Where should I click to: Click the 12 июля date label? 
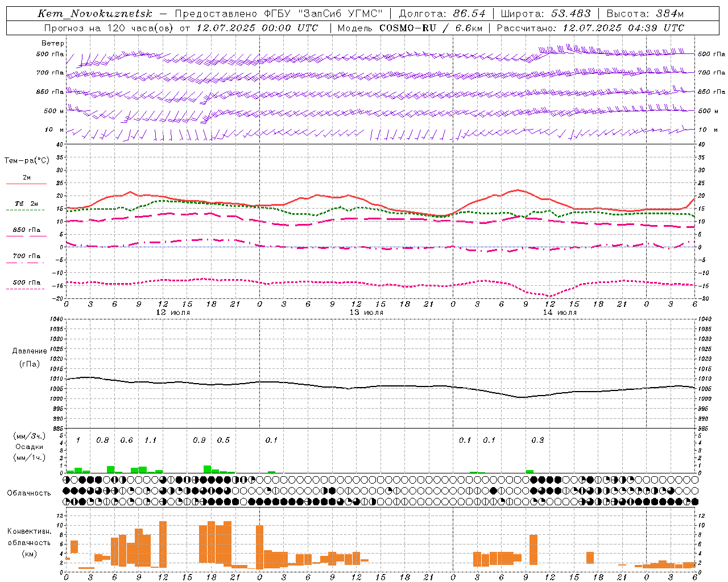pos(173,313)
